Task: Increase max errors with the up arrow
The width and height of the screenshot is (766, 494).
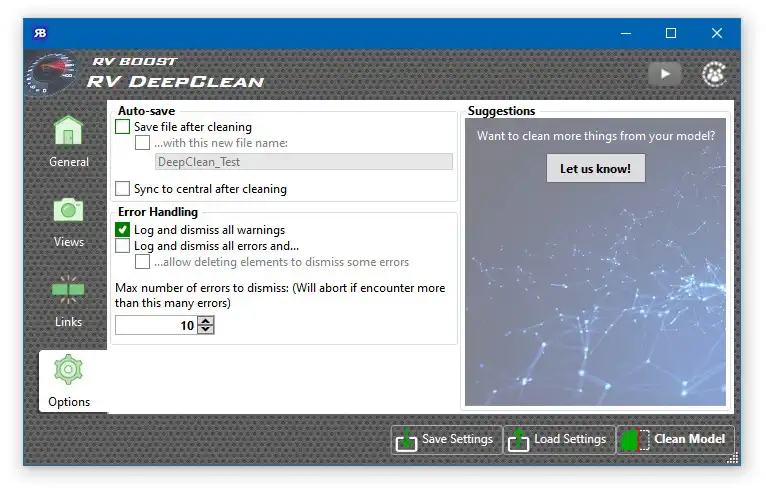Action: [206, 321]
